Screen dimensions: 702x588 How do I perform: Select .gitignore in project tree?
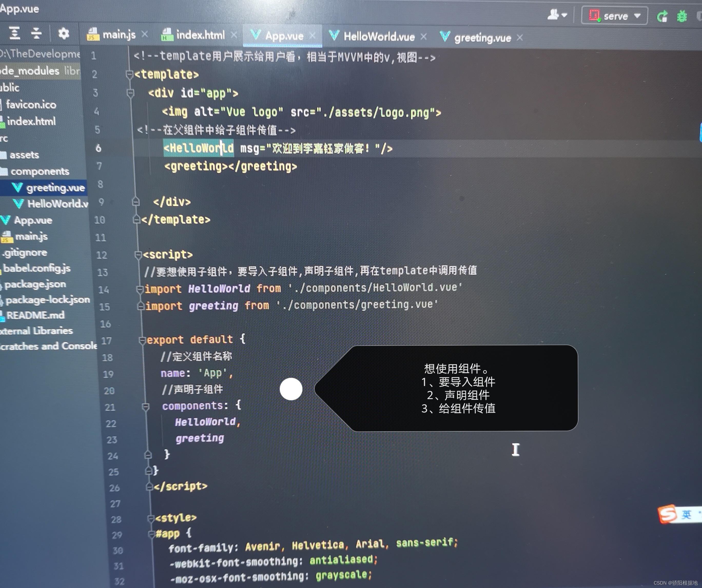tap(24, 252)
